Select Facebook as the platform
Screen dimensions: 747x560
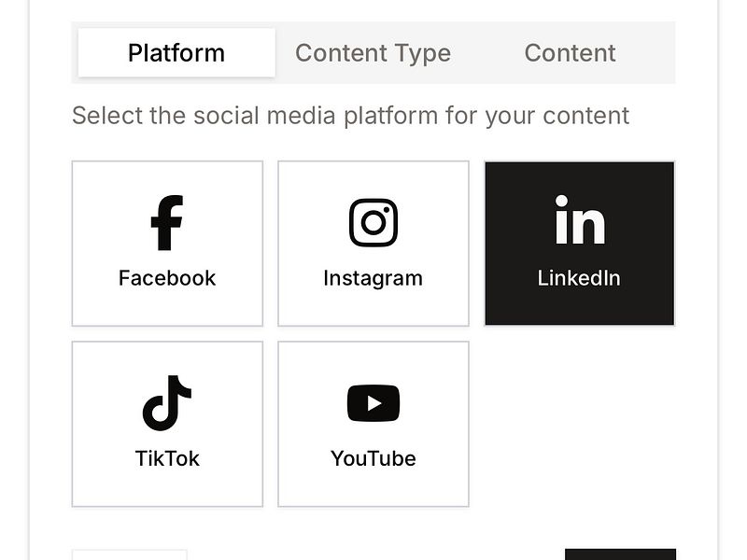click(166, 243)
